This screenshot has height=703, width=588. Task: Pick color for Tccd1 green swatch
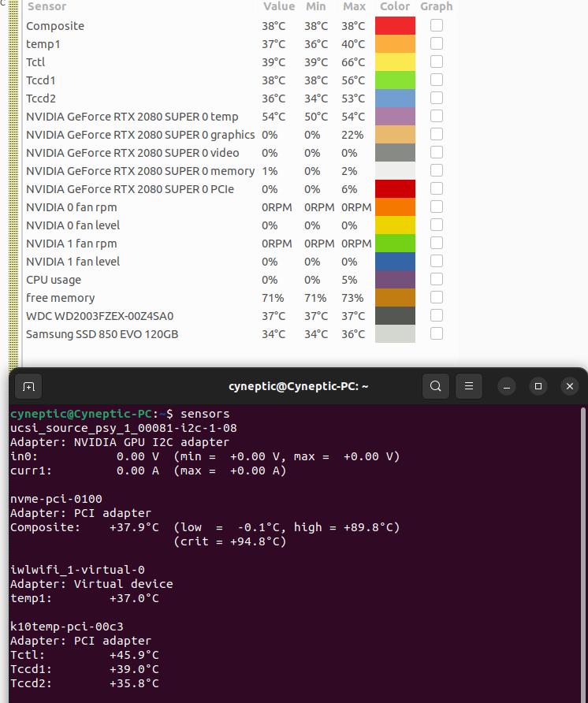pos(395,80)
